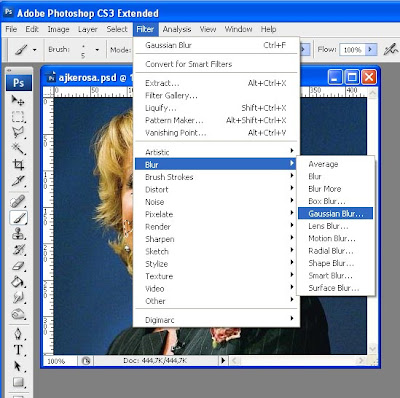This screenshot has height=398, width=400.
Task: Select the Crop tool
Action: point(18,165)
